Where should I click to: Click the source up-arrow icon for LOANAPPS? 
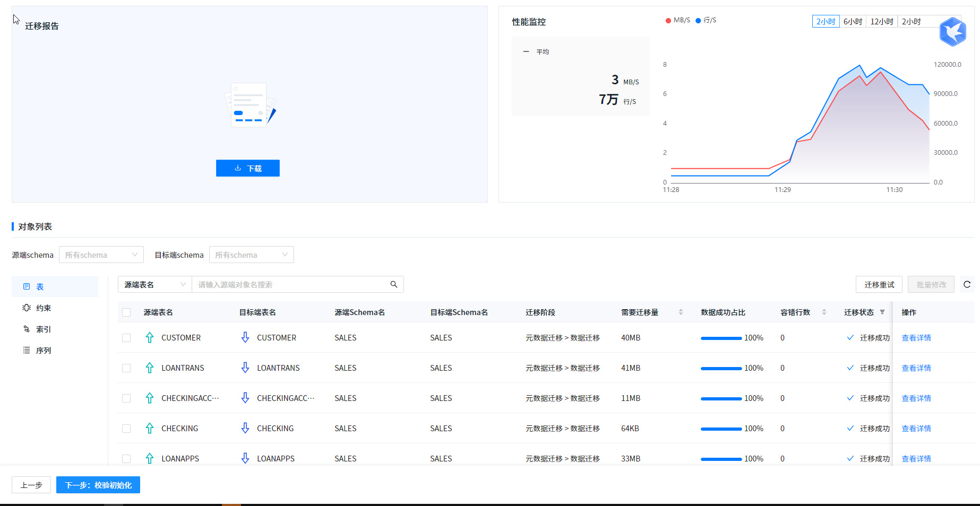pos(150,458)
